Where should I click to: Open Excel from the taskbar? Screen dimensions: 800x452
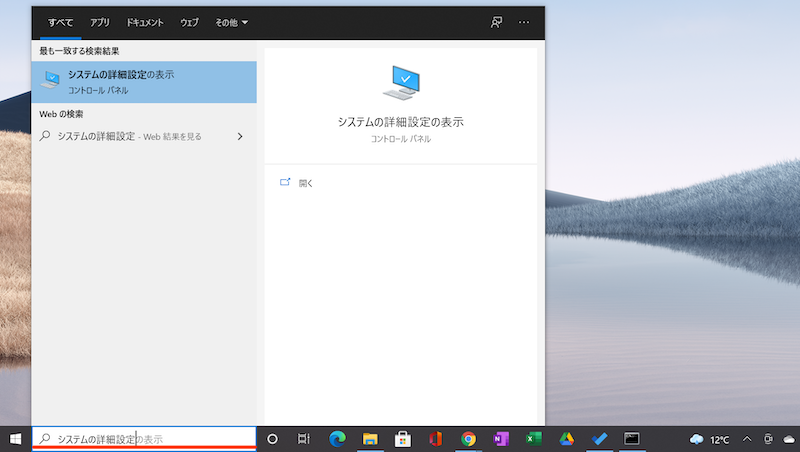pos(534,439)
